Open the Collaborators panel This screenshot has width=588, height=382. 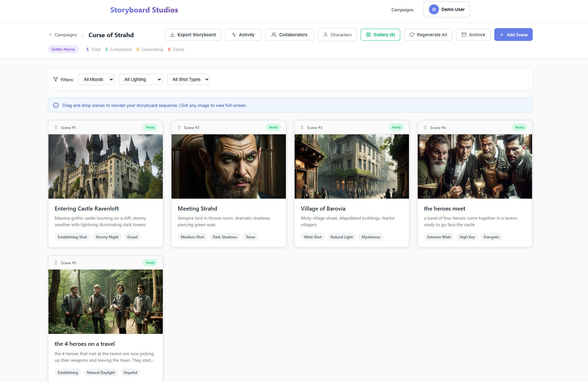pyautogui.click(x=289, y=35)
